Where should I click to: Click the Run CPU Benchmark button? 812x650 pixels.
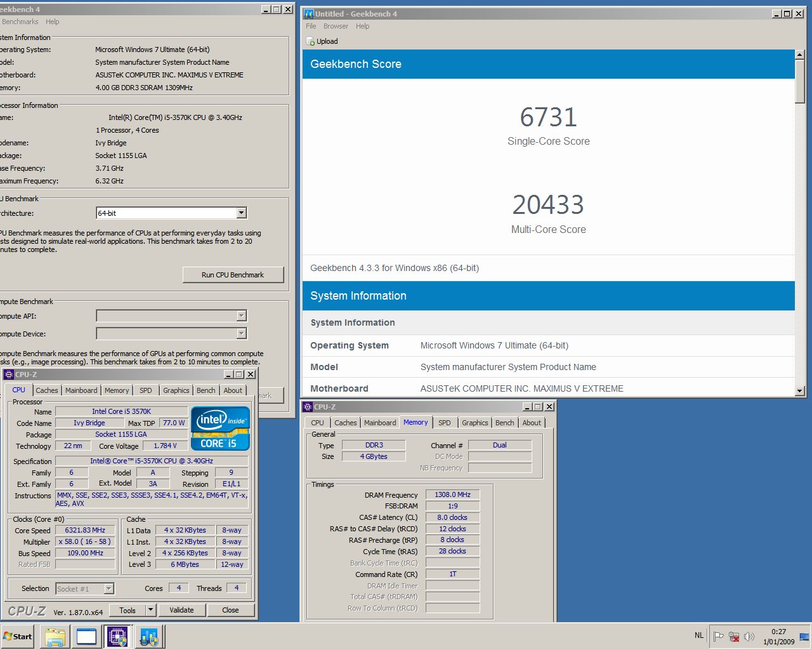point(233,275)
